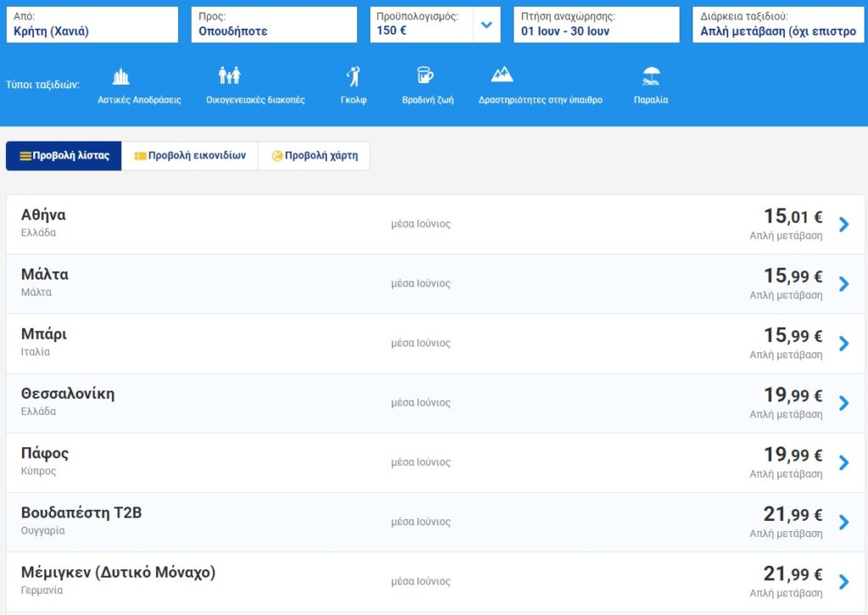Expand the budget dropdown arrow
This screenshot has width=868, height=615.
pyautogui.click(x=487, y=25)
